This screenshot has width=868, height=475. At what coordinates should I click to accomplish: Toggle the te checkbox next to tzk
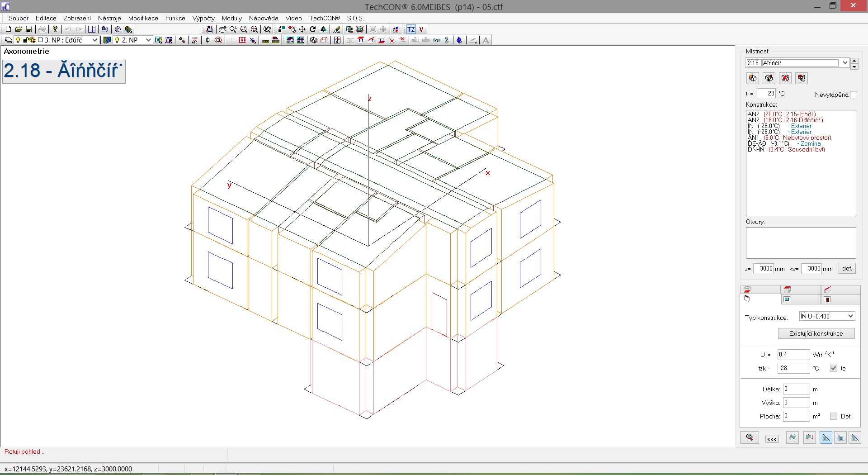point(834,368)
